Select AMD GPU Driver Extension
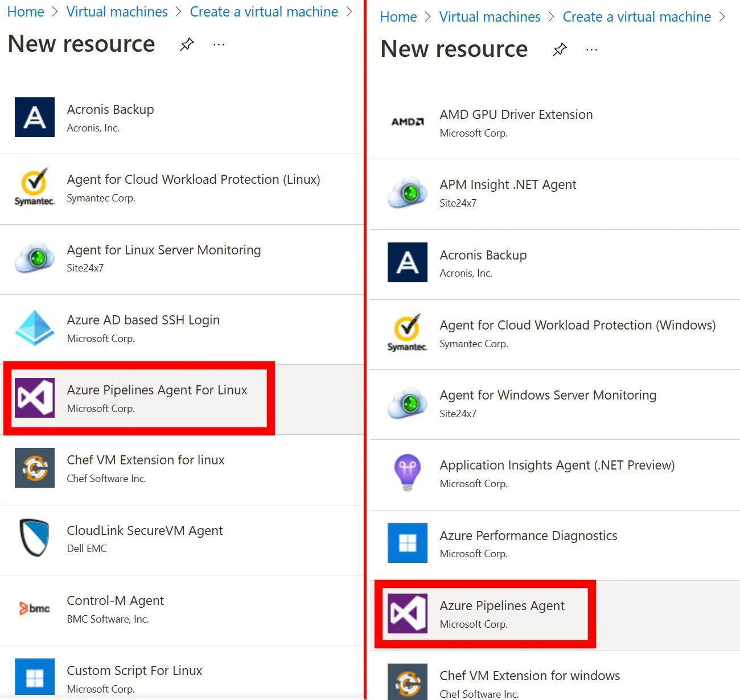Screen dimensions: 740x700 pos(516,114)
